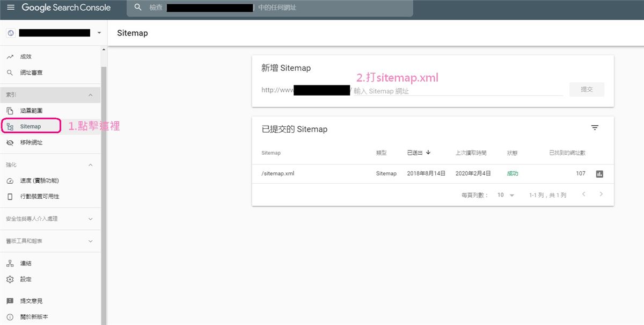644x325 pixels.
Task: Click the filter icon in submitted sitemaps
Action: (x=595, y=128)
